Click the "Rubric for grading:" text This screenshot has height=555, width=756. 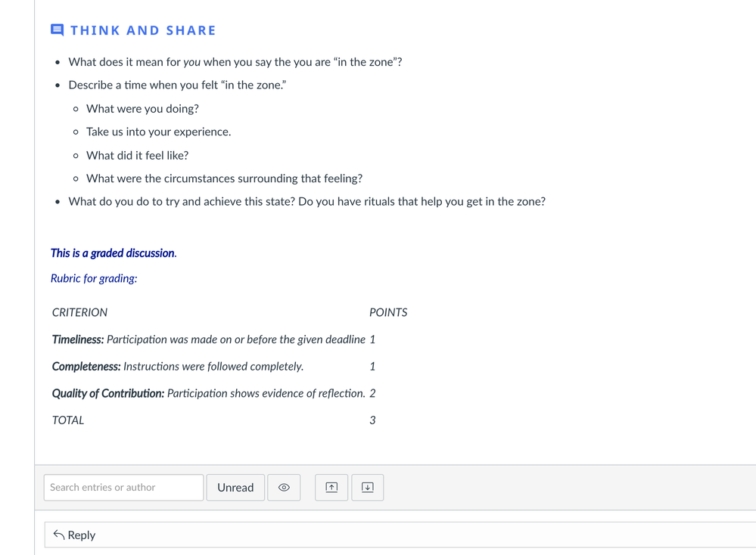94,279
